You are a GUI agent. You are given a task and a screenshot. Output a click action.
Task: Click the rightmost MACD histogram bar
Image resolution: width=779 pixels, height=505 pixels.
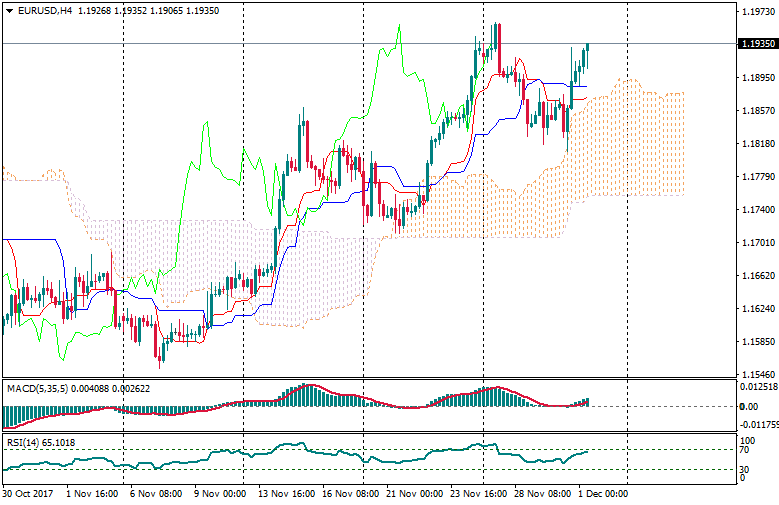[x=588, y=401]
